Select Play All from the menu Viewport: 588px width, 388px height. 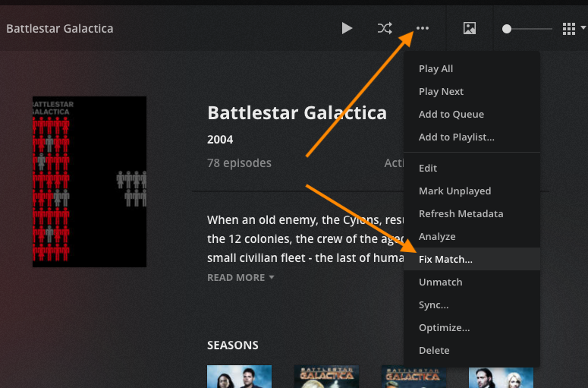(472, 68)
